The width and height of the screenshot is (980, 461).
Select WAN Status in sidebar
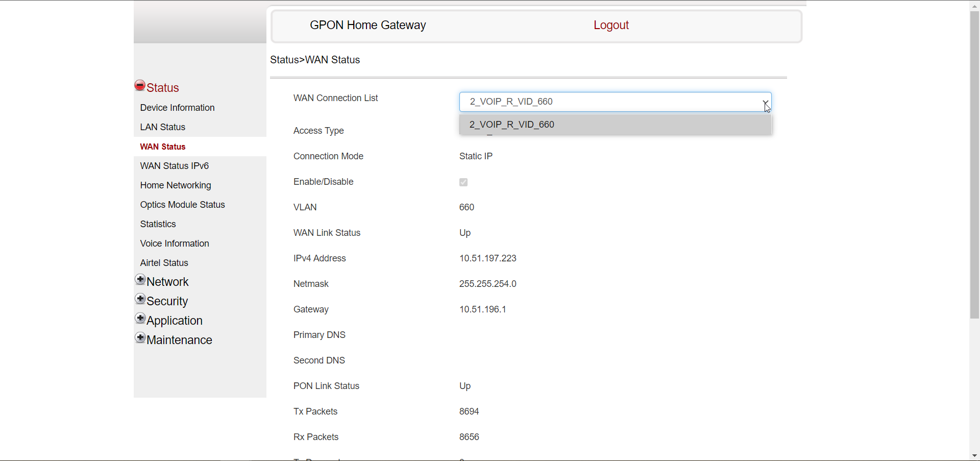(x=162, y=147)
